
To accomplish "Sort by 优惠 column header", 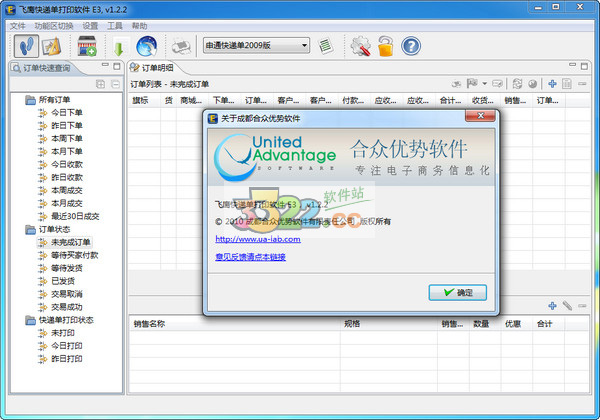I will [x=517, y=324].
